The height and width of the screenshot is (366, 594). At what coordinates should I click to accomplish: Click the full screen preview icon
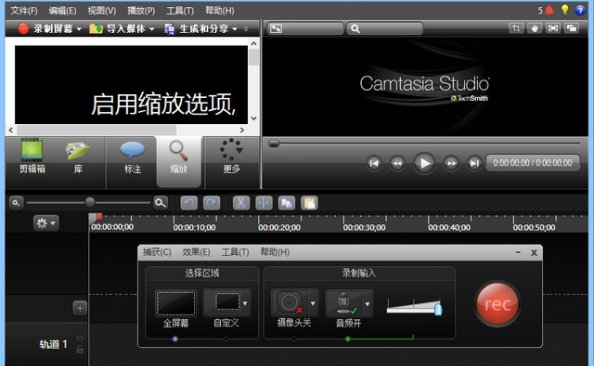click(553, 28)
